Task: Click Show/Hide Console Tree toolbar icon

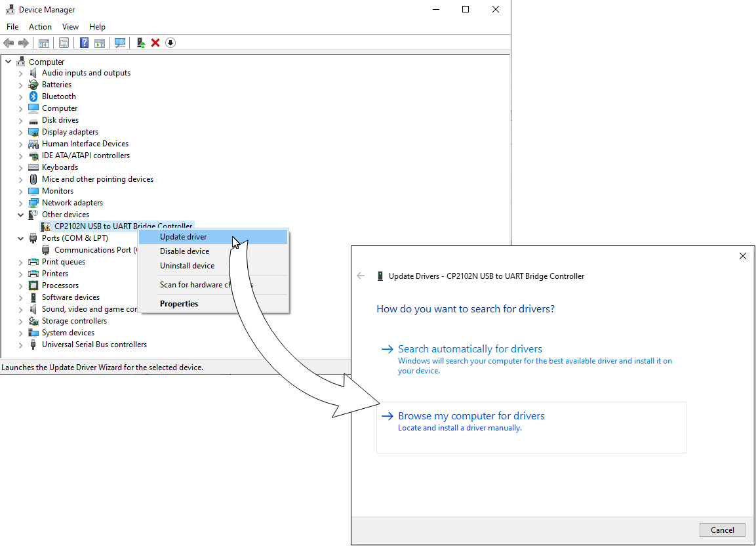Action: pyautogui.click(x=44, y=43)
